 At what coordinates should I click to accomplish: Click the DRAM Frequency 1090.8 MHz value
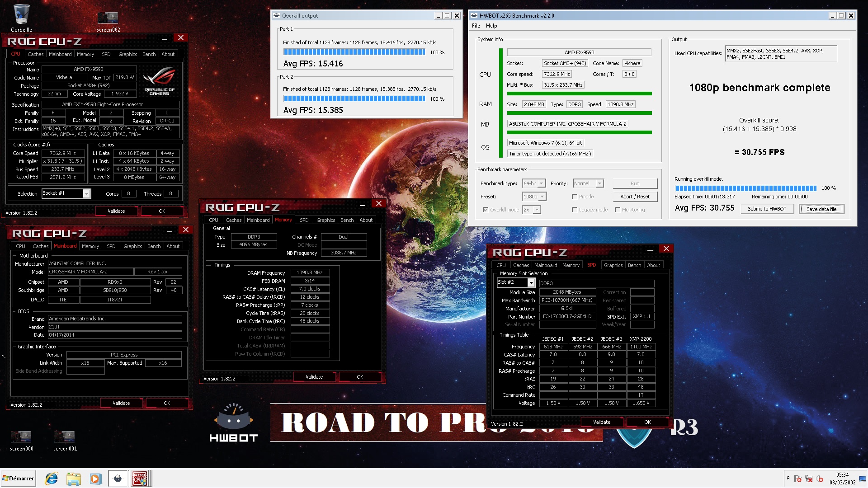click(310, 273)
